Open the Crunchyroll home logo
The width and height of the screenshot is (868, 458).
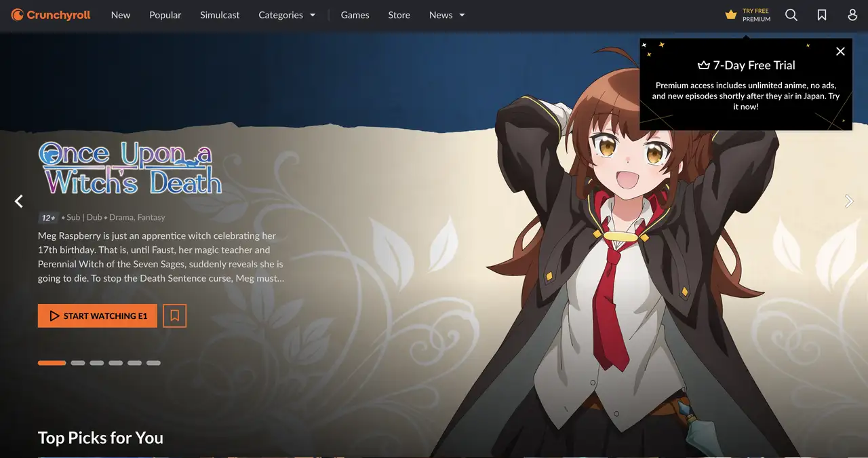(x=51, y=15)
